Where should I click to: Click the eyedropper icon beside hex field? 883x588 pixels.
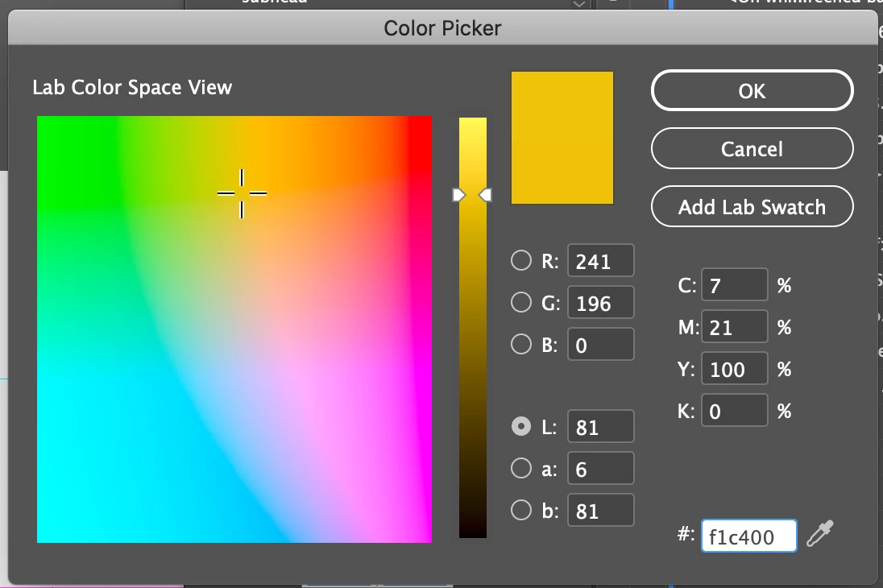tap(819, 534)
